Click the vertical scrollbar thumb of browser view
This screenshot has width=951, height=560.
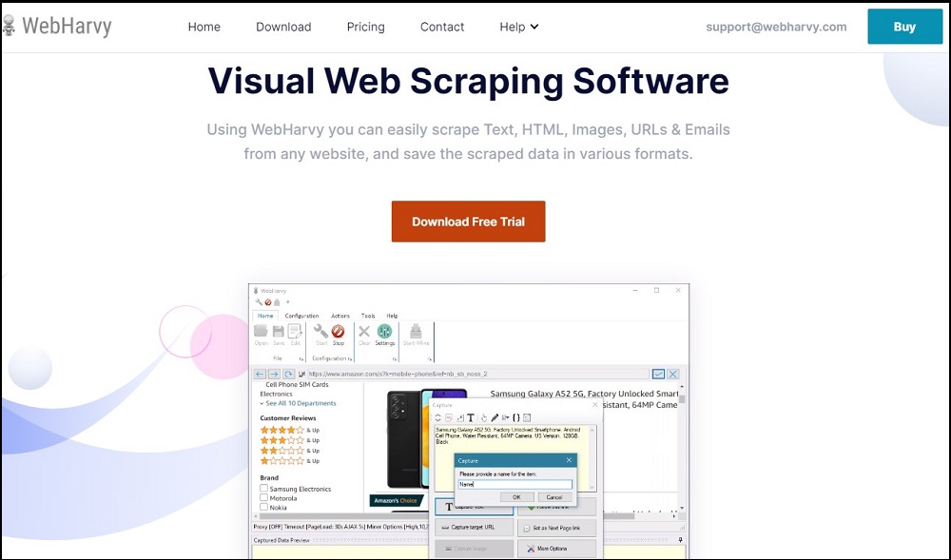[682, 398]
